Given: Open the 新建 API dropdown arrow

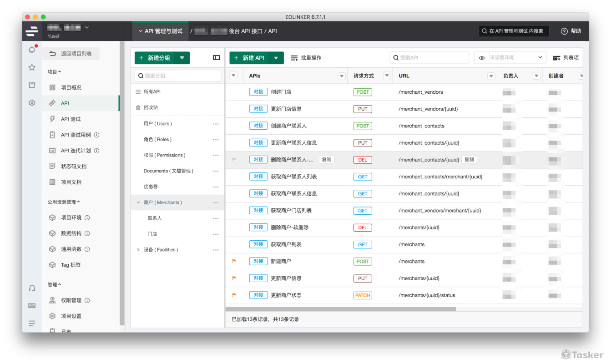Looking at the screenshot, I should point(276,58).
